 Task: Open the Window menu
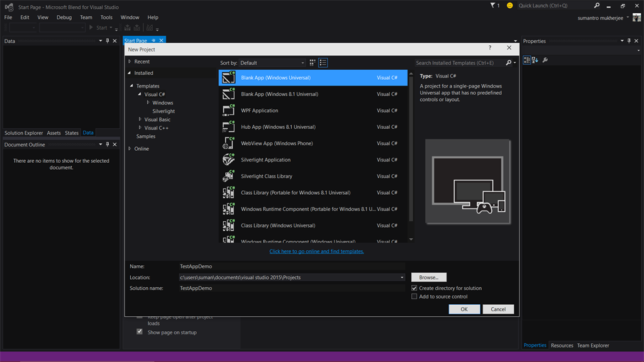130,17
